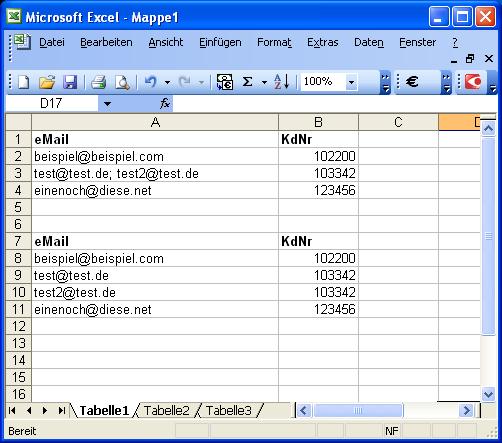Viewport: 502px width, 443px height.
Task: Expand the AutoSum functions dropdown arrow
Action: click(264, 82)
